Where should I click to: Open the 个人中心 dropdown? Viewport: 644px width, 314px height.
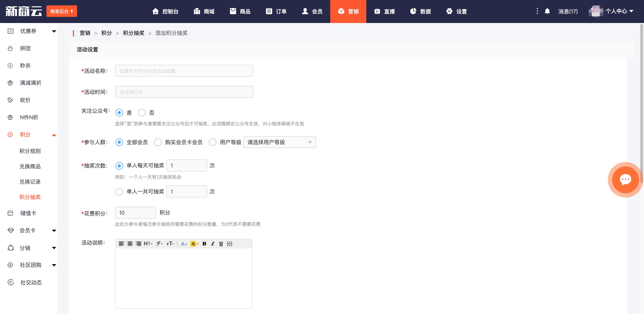click(619, 11)
